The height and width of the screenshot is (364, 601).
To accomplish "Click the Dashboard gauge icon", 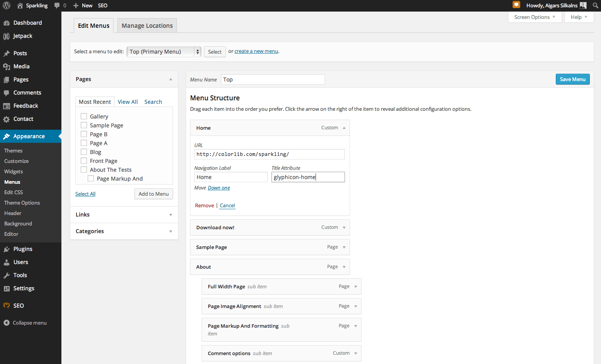I will pos(7,23).
